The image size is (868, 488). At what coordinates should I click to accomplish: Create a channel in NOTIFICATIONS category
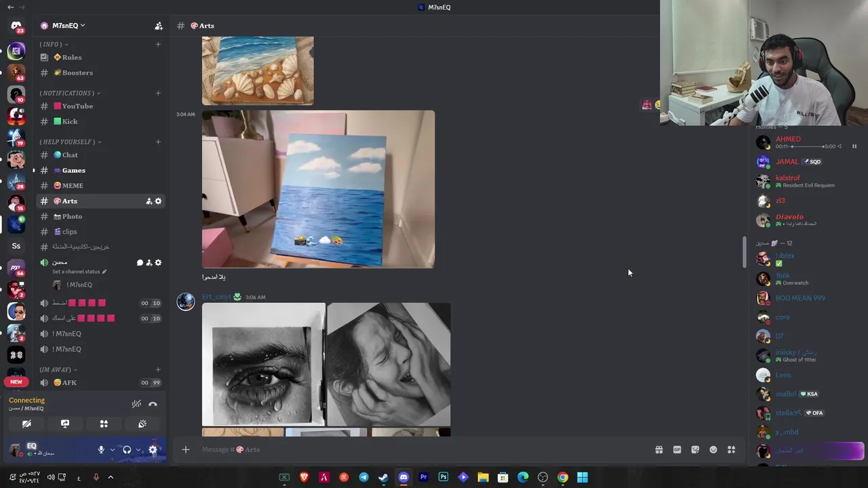158,93
